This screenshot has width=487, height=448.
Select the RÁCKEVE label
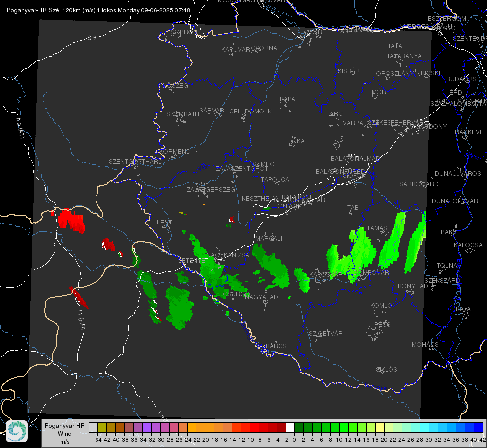point(469,132)
